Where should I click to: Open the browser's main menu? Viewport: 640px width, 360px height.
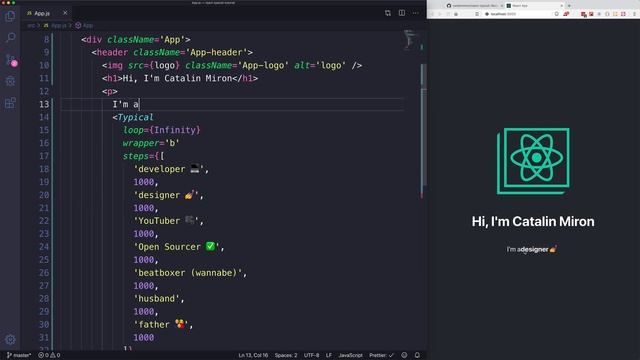635,14
